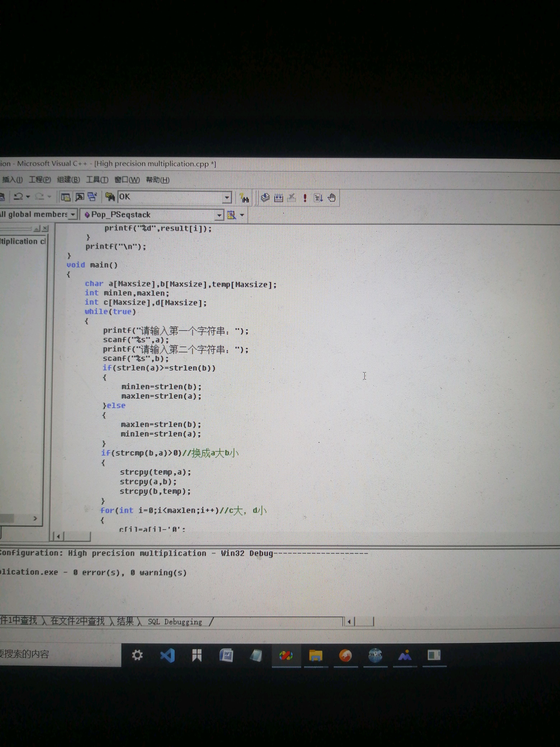Image resolution: width=560 pixels, height=747 pixels.
Task: Open the white bookmark app on taskbar
Action: tap(197, 655)
